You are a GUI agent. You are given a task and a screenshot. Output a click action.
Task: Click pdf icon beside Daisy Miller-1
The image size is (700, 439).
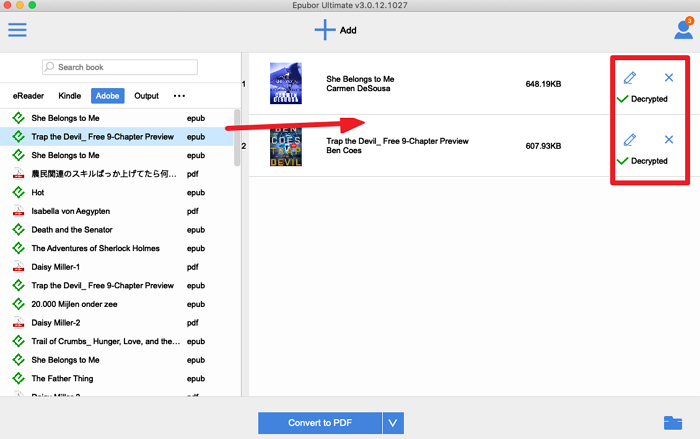click(18, 267)
